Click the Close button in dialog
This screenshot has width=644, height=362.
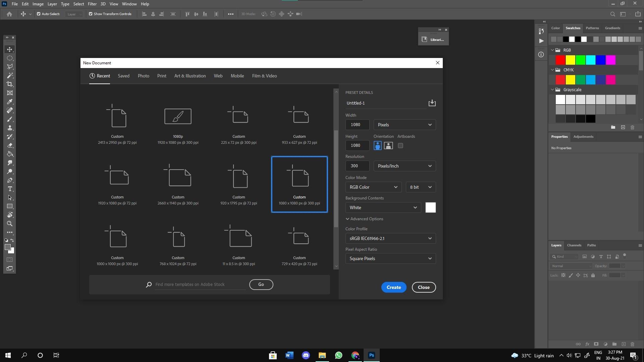[424, 287]
